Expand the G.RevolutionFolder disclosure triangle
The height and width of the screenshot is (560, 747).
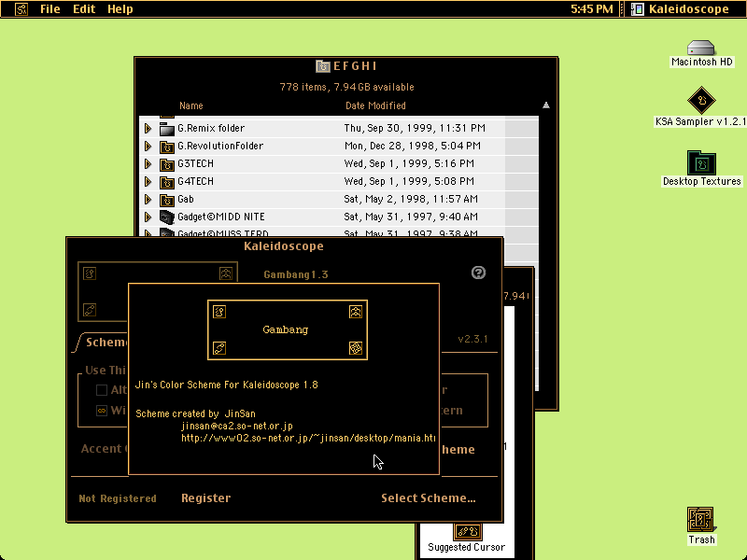click(x=148, y=146)
